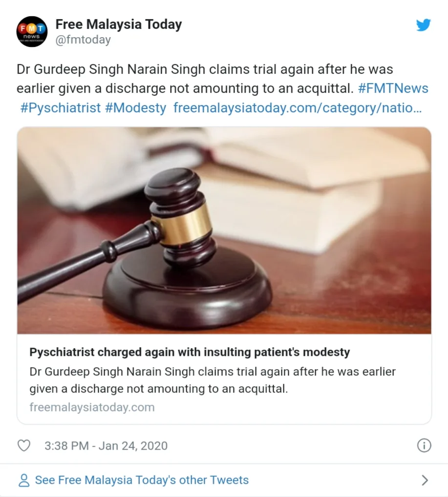Viewport: 448px width, 497px height.
Task: Open the #Modesty hashtag
Action: click(x=135, y=108)
